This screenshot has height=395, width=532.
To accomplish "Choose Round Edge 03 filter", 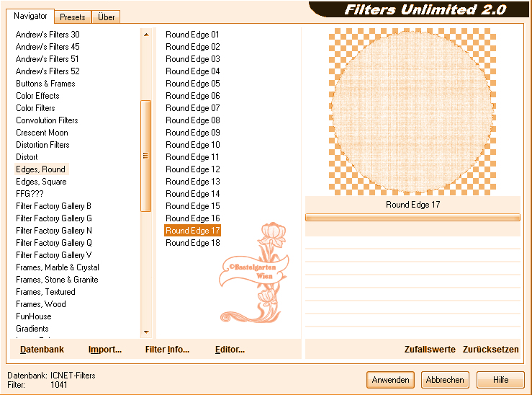I will [x=192, y=59].
